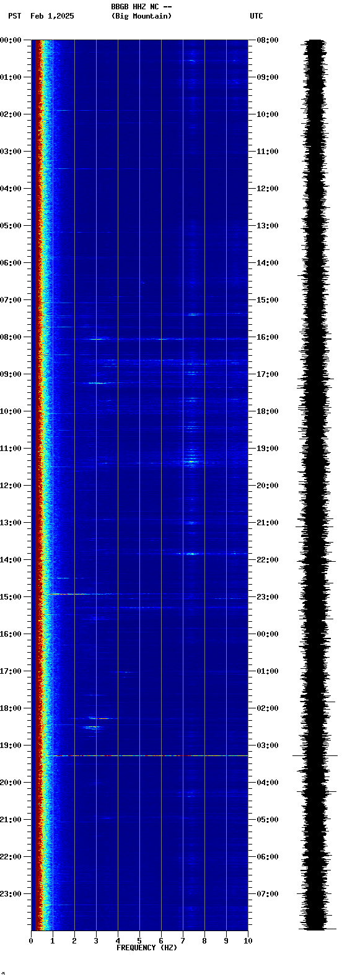The image size is (342, 980).
Task: Click the 02:00 UTC time tick label
Action: pyautogui.click(x=268, y=708)
